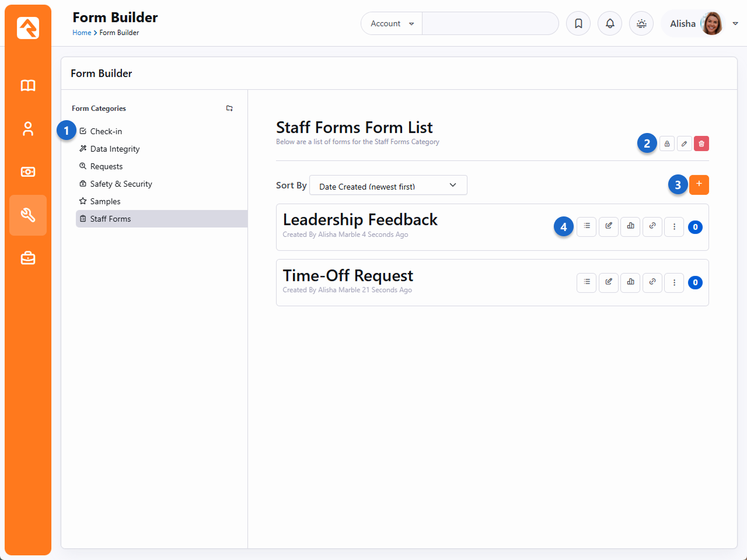Click the security lock icon for Staff Forms
Screen dimensions: 747x560
click(x=667, y=143)
